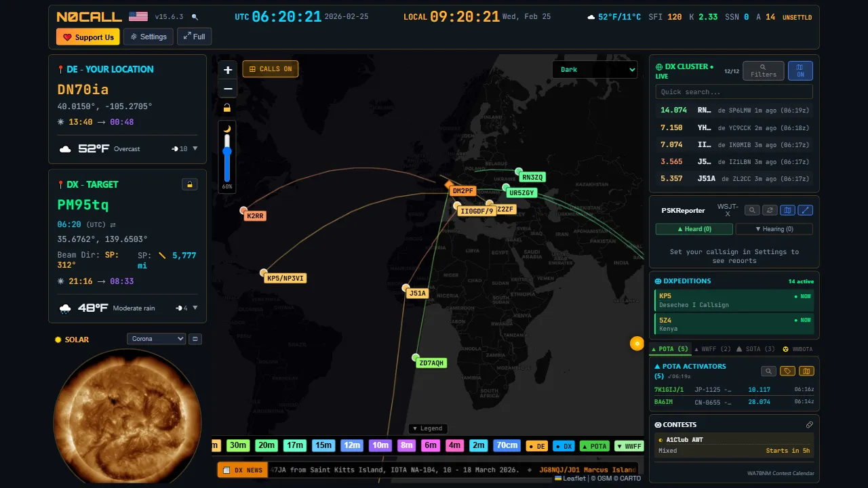Open the Settings button
868x488 pixels.
tap(148, 37)
